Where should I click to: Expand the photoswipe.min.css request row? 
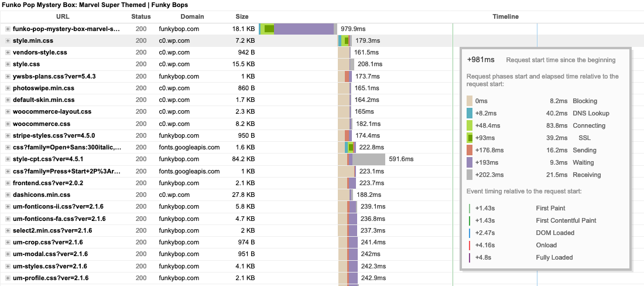tap(8, 88)
